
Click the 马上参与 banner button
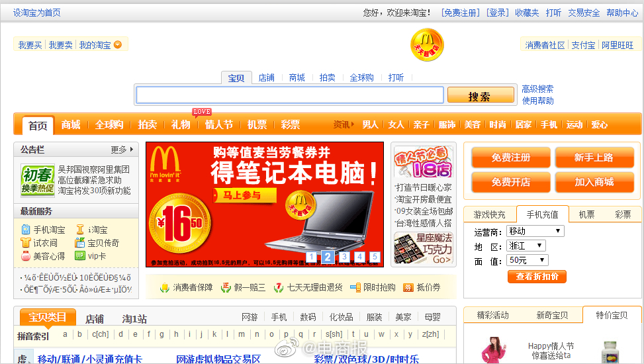tap(244, 195)
